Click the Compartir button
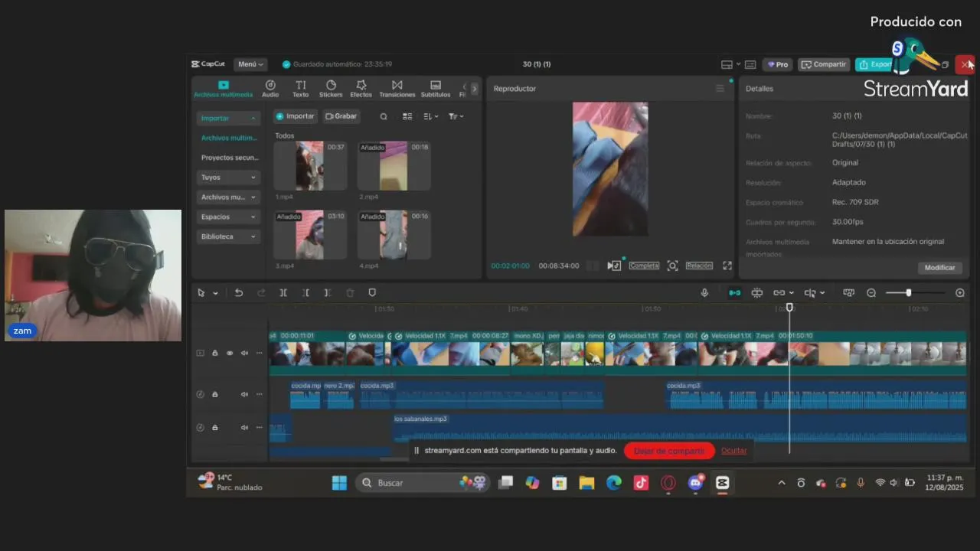The image size is (980, 551). coord(824,64)
